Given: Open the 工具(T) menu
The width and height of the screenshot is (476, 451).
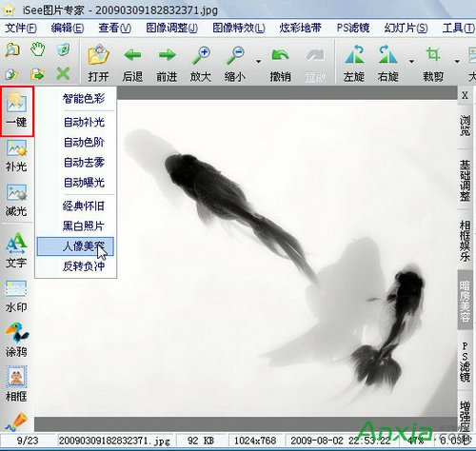Looking at the screenshot, I should pos(458,29).
